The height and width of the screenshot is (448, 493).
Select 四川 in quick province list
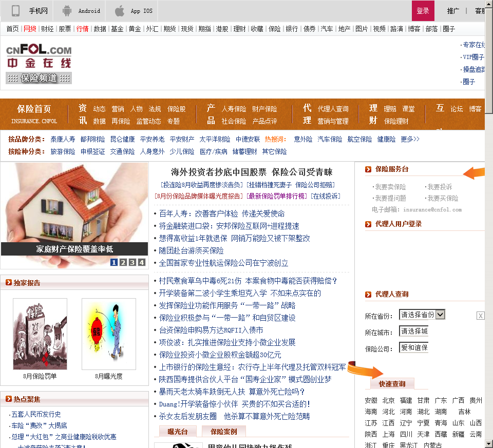point(406,434)
